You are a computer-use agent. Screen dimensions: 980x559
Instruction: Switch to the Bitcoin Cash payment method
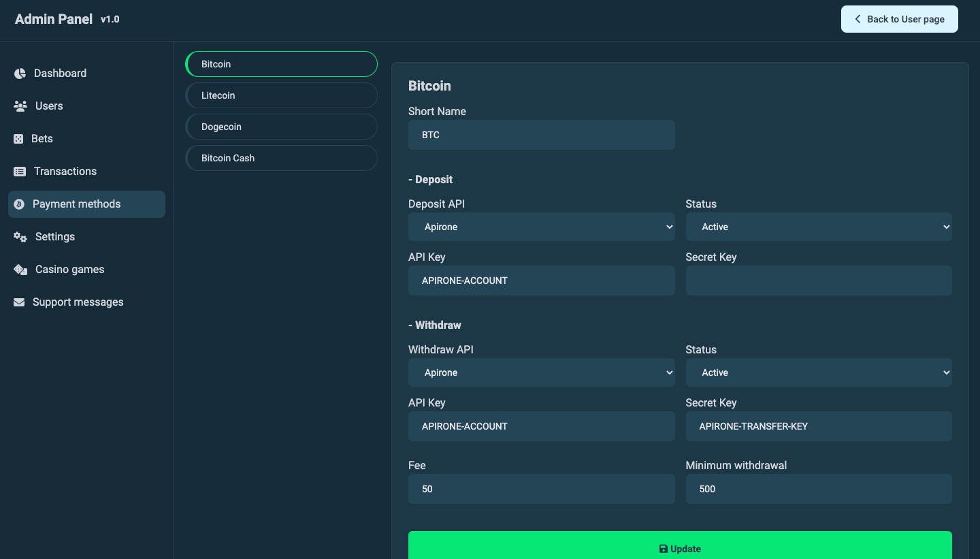pyautogui.click(x=281, y=157)
